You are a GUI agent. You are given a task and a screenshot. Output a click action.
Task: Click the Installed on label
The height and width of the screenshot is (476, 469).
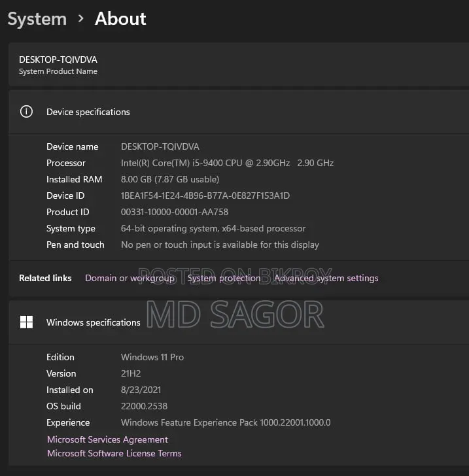pos(70,390)
